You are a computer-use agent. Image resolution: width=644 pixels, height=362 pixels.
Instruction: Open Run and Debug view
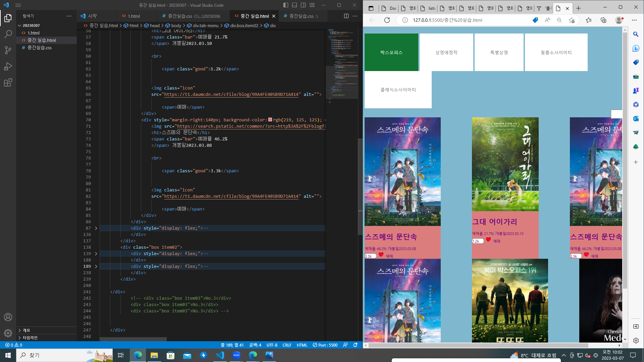pyautogui.click(x=8, y=66)
